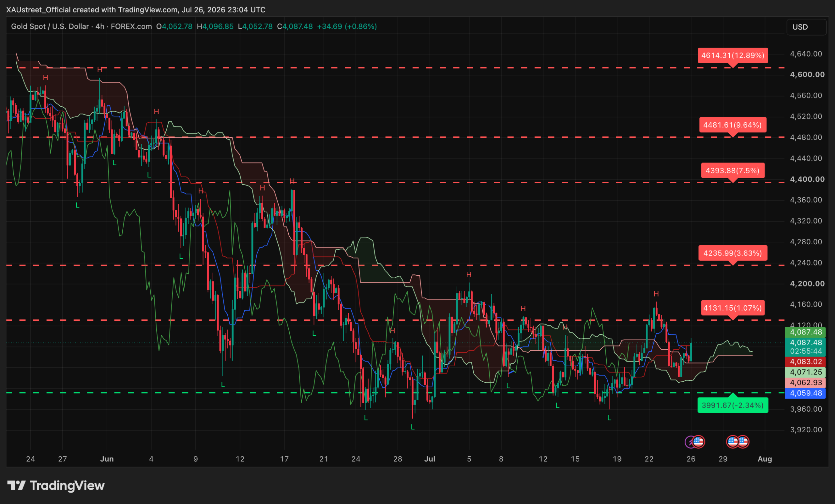Click the 4,360.00 price axis label
The height and width of the screenshot is (504, 835).
[x=806, y=200]
